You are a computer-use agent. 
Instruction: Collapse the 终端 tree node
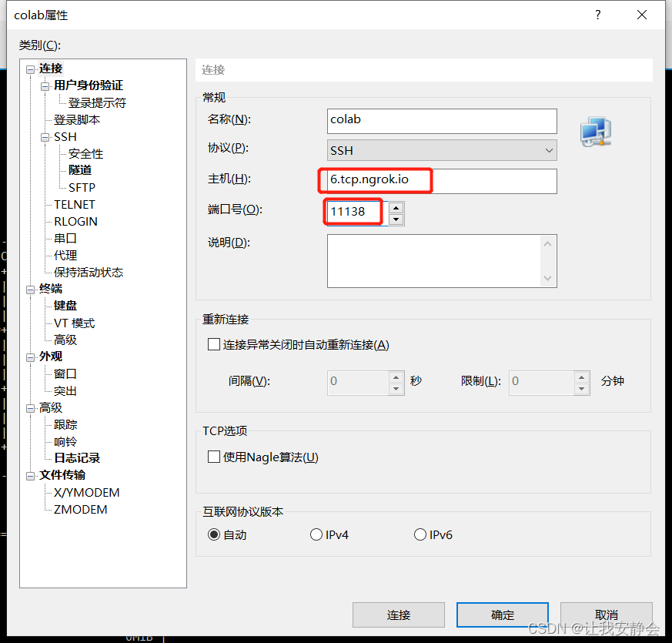pos(31,290)
